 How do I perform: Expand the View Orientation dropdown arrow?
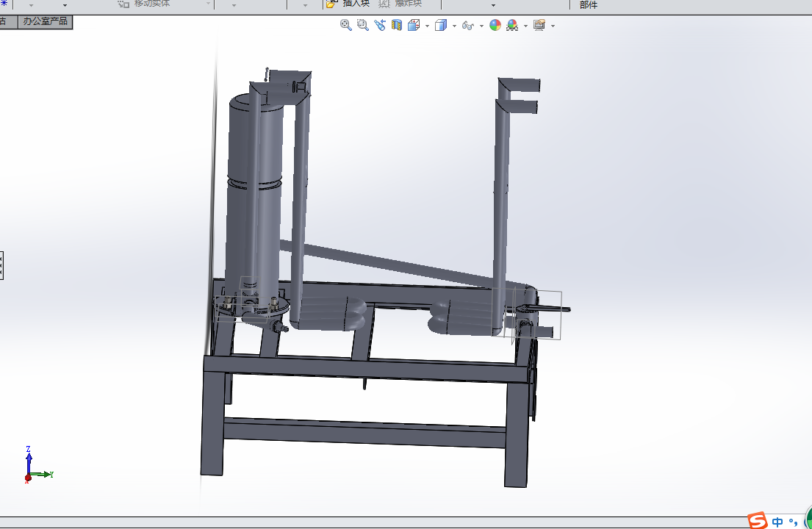(427, 26)
